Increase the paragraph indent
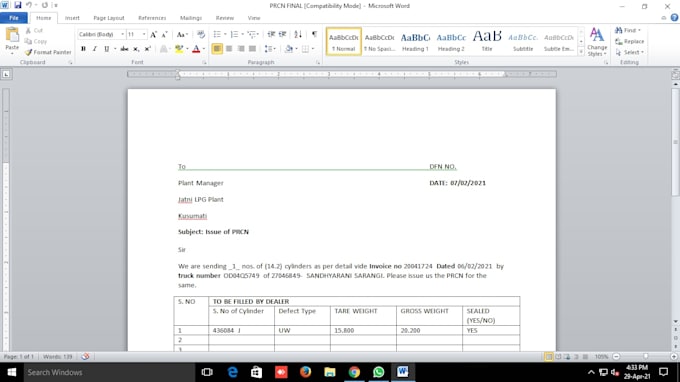 click(x=282, y=34)
